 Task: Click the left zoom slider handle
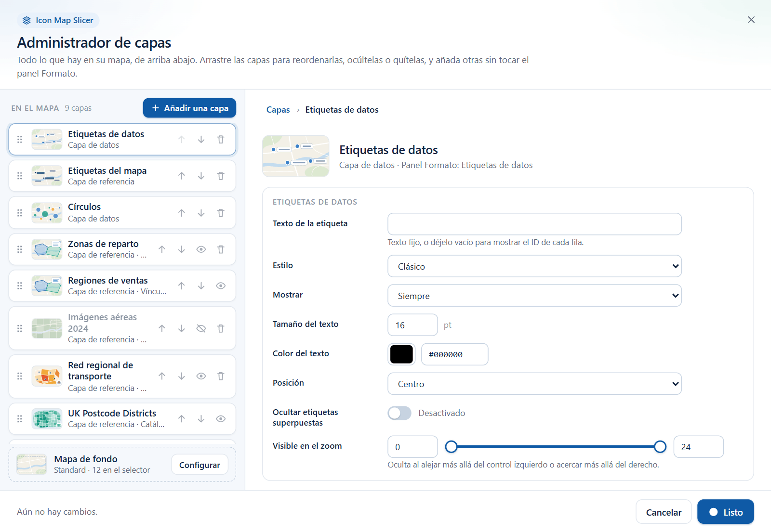[451, 447]
